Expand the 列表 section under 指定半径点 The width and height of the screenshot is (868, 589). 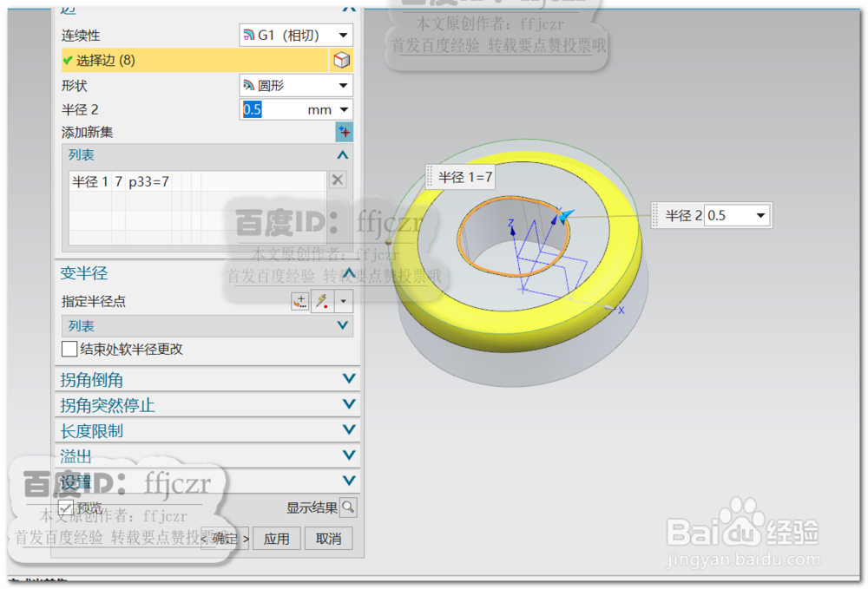click(343, 326)
